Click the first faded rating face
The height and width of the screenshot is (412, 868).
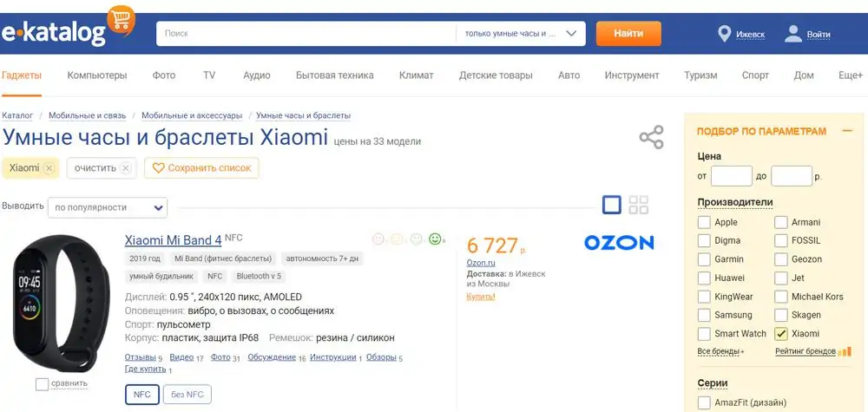pyautogui.click(x=378, y=239)
